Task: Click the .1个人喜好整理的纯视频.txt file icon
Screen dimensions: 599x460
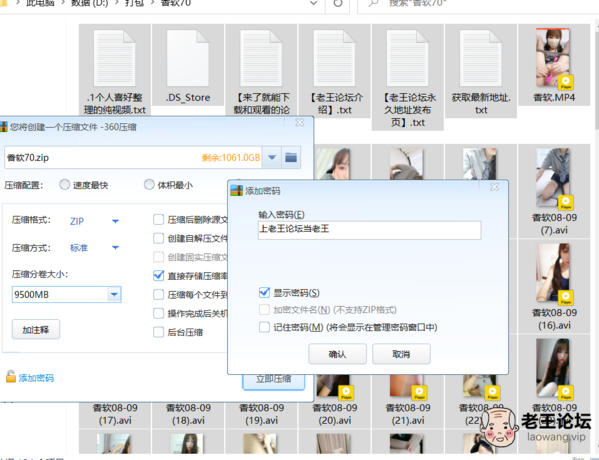Action: click(115, 58)
